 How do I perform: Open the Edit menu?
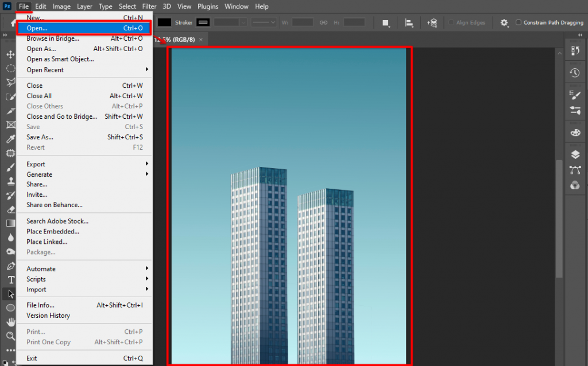click(x=40, y=6)
